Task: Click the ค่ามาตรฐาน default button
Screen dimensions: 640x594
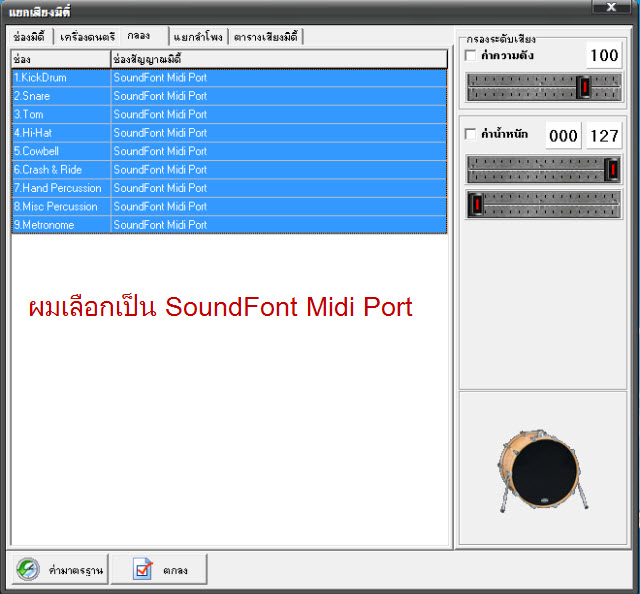Action: (x=60, y=569)
